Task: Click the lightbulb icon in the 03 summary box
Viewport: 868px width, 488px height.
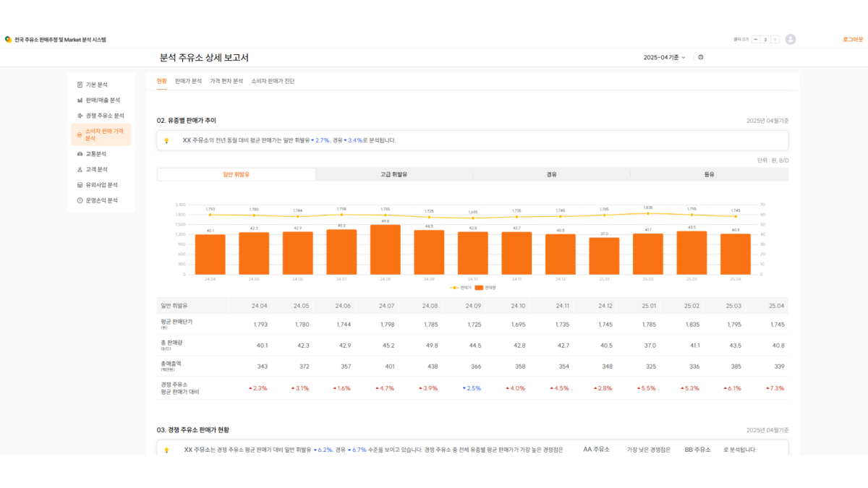Action: click(166, 450)
